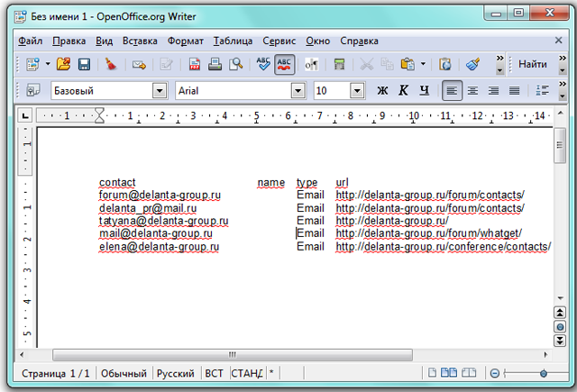Open the Сервис menu
This screenshot has width=577, height=392.
(x=279, y=41)
